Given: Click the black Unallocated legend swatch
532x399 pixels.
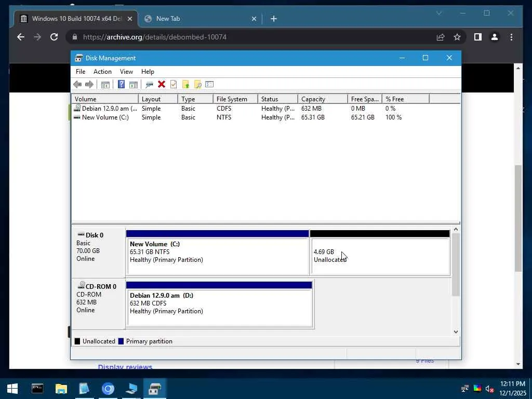Looking at the screenshot, I should pos(77,341).
